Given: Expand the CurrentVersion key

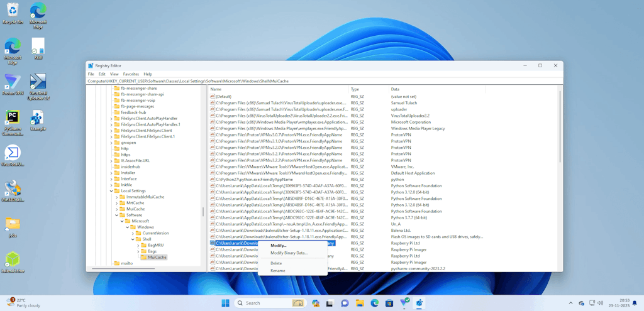Looking at the screenshot, I should [133, 233].
